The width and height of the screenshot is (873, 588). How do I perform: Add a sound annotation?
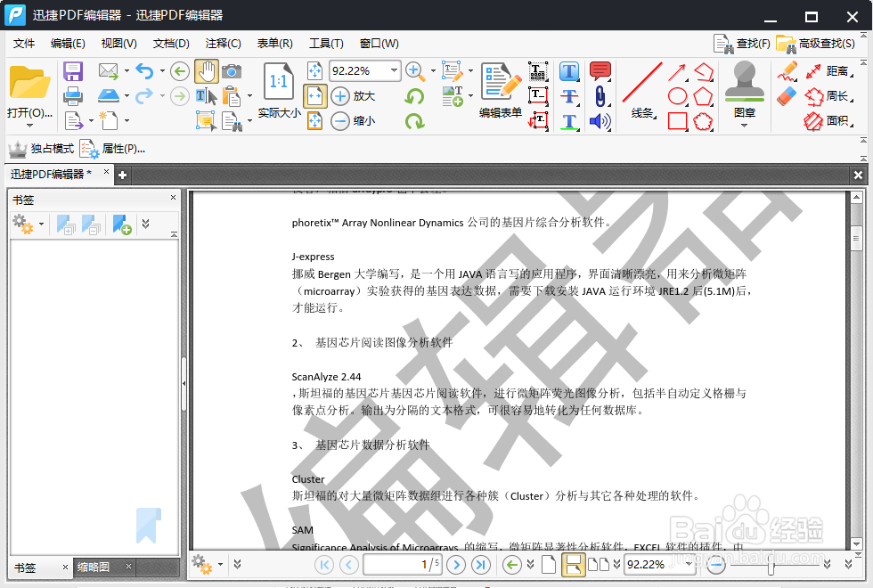coord(600,121)
